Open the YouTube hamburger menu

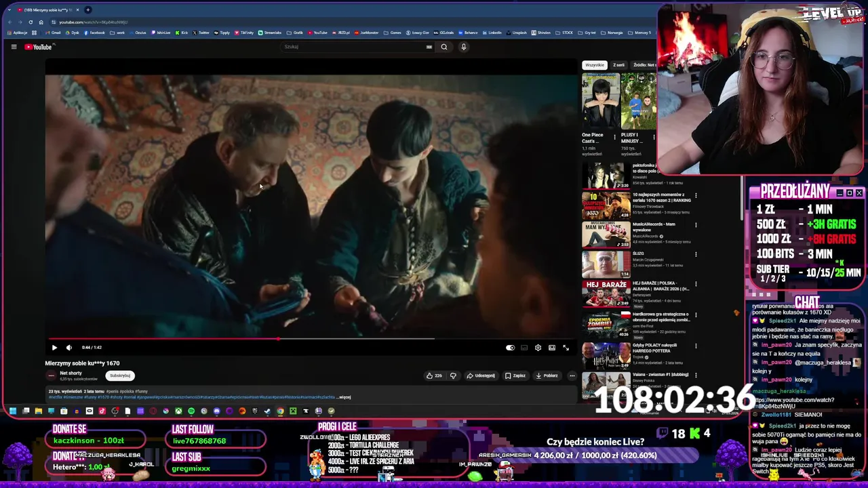click(x=14, y=47)
